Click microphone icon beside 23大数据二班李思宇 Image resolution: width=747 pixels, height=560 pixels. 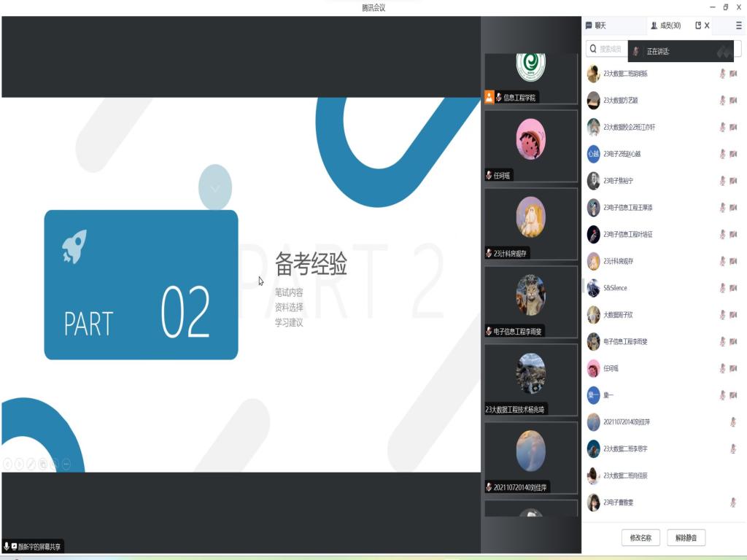click(733, 449)
